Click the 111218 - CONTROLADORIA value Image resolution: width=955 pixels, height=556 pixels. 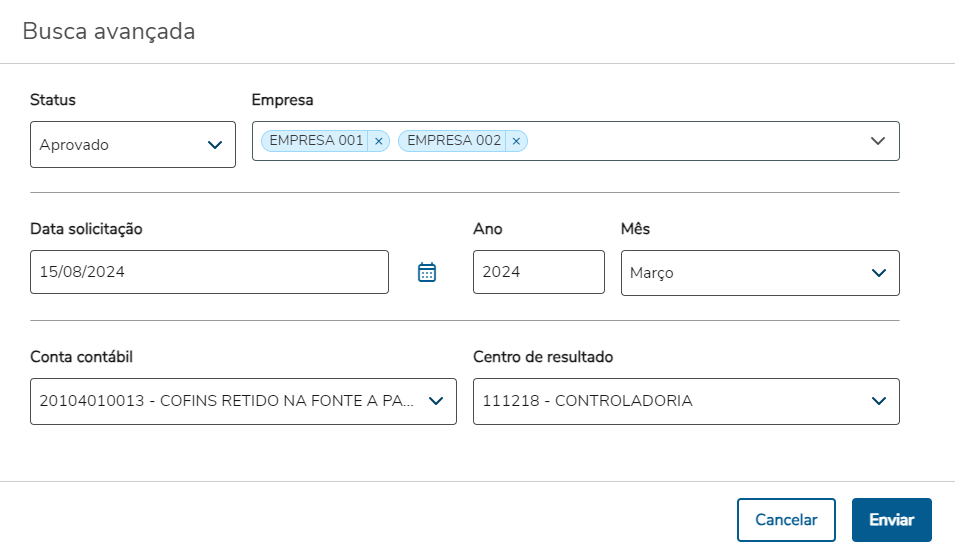point(587,401)
